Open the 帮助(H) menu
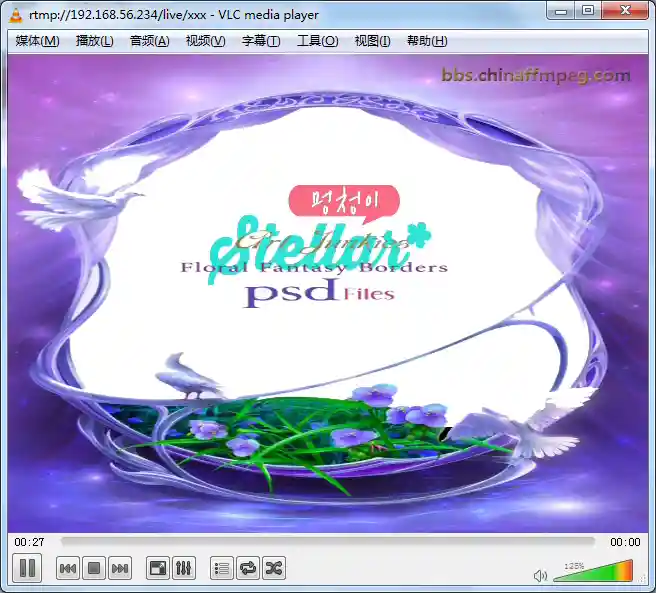The height and width of the screenshot is (593, 656). [x=427, y=41]
